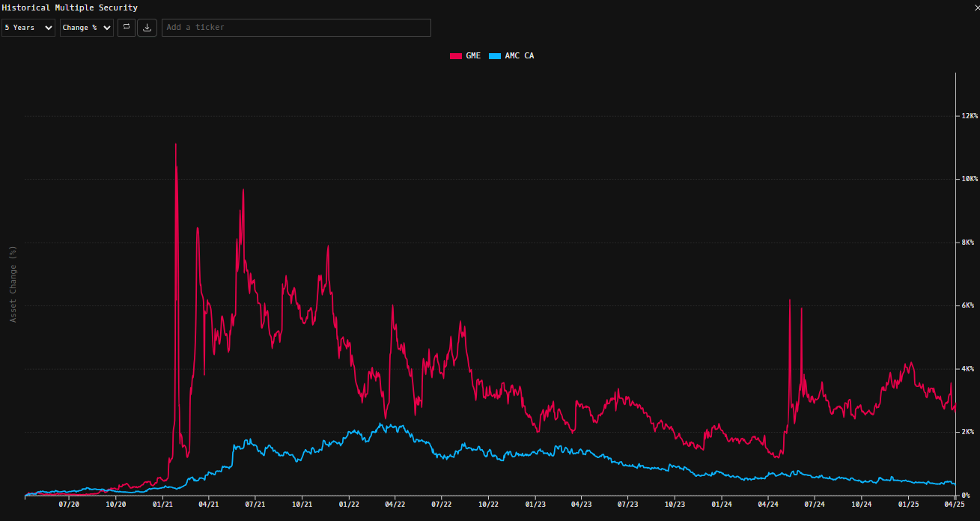Screen dimensions: 980x521
Task: Focus the Add a ticker input field
Action: point(296,28)
